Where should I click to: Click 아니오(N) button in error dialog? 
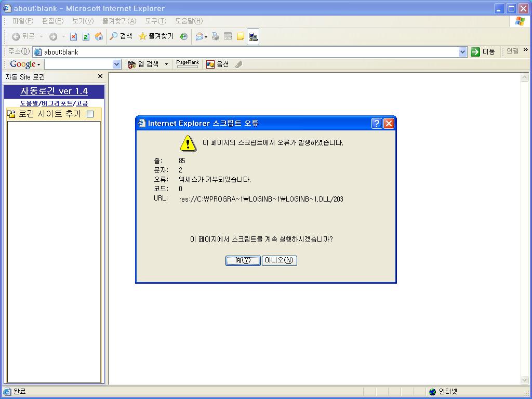click(279, 260)
